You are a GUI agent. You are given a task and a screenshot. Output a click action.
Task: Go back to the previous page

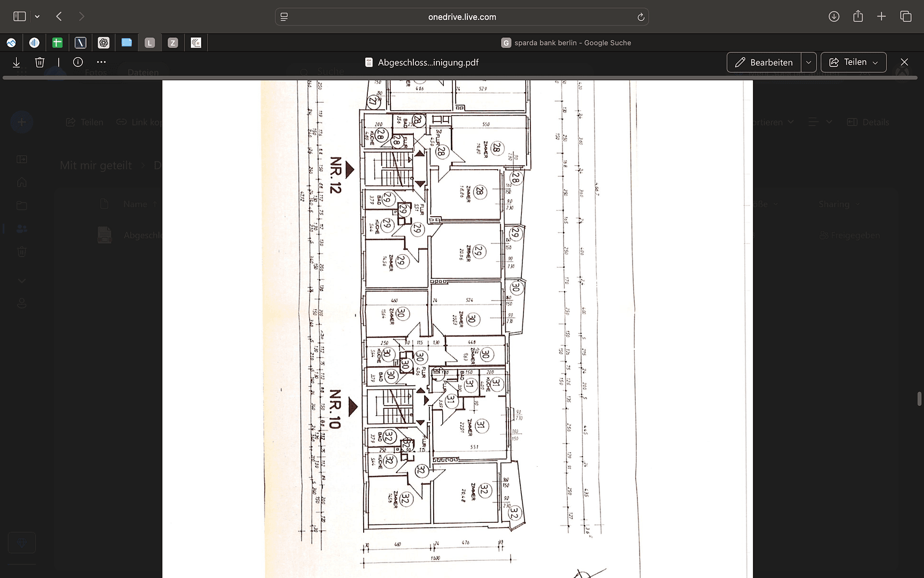coord(59,17)
